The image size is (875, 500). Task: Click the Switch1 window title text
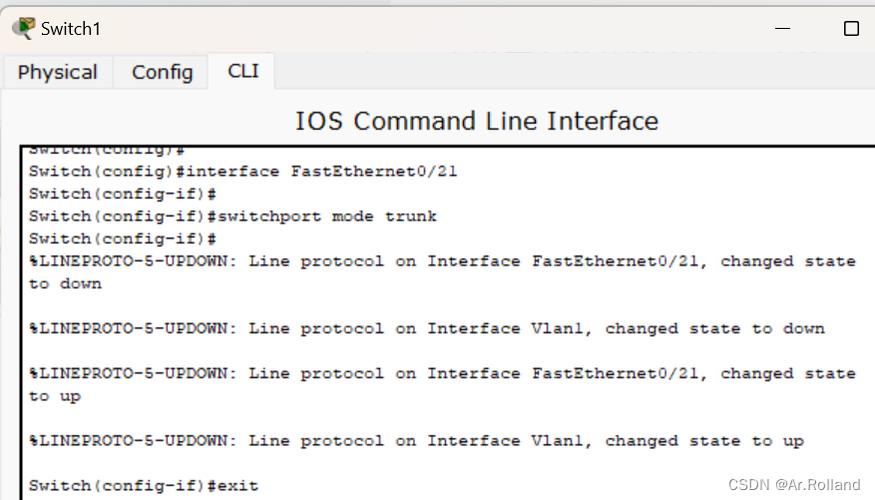(x=70, y=29)
